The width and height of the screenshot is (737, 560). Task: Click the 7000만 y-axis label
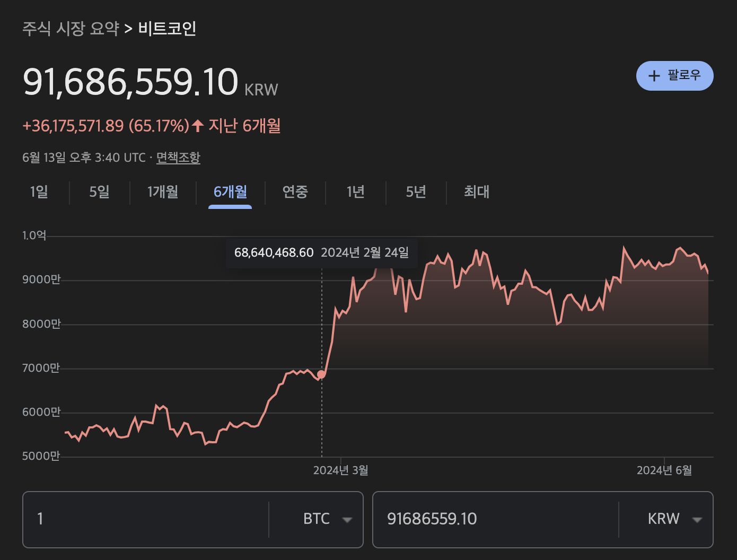pyautogui.click(x=41, y=368)
